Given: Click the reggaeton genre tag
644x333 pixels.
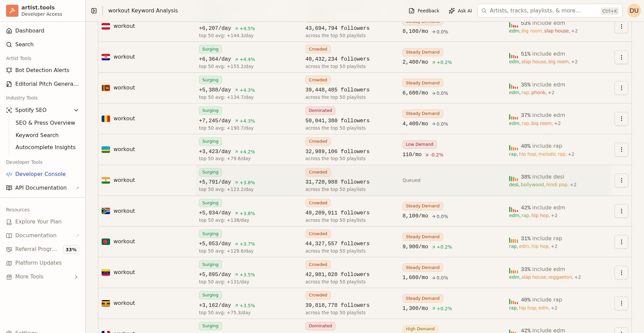Looking at the screenshot, I should point(560,277).
